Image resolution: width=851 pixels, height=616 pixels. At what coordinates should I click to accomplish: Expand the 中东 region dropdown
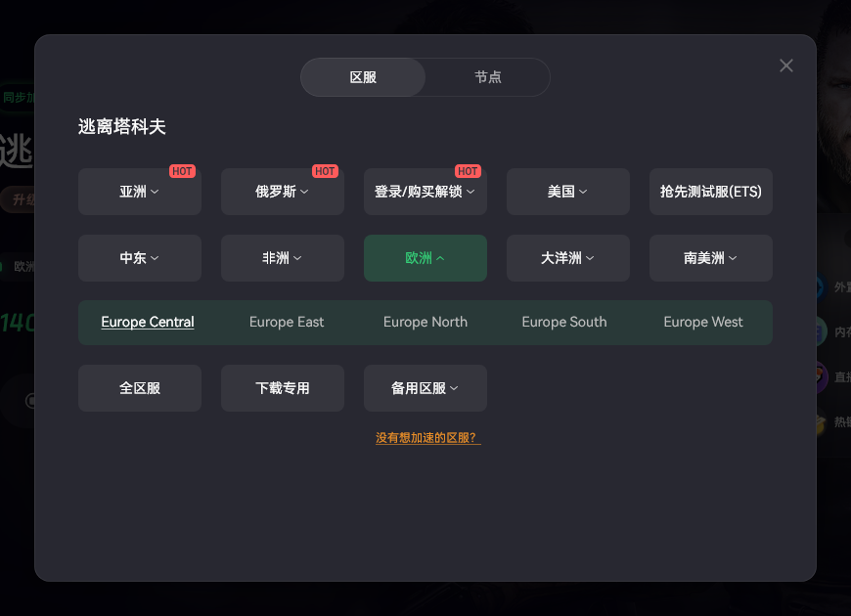(140, 258)
